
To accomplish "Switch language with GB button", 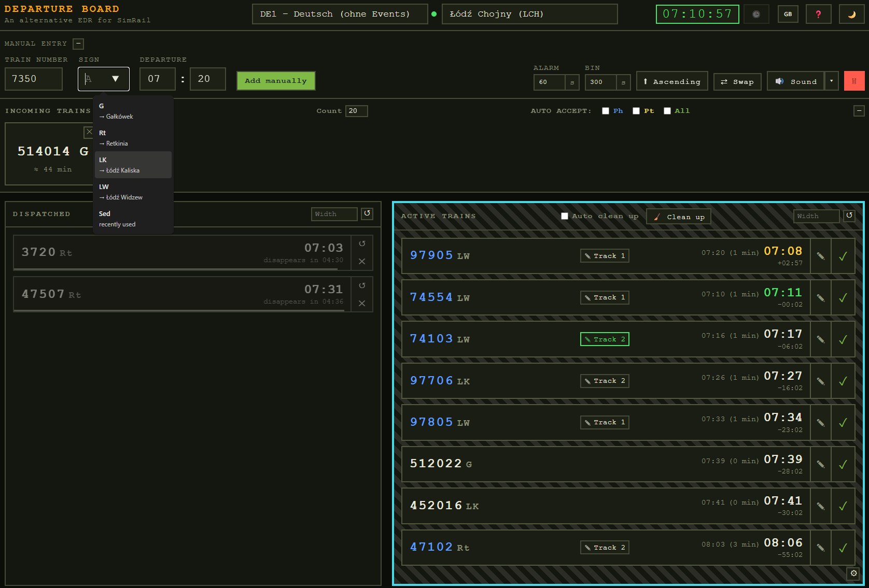I will tap(788, 14).
